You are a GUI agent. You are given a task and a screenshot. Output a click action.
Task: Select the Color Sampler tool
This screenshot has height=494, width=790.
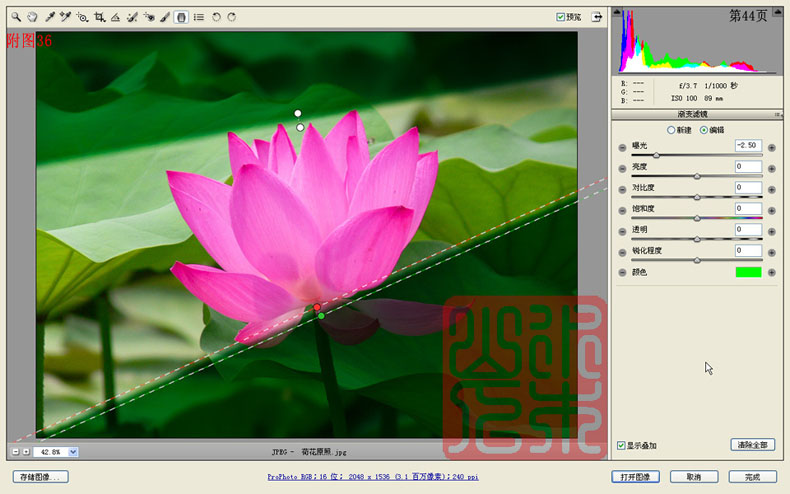click(x=65, y=17)
